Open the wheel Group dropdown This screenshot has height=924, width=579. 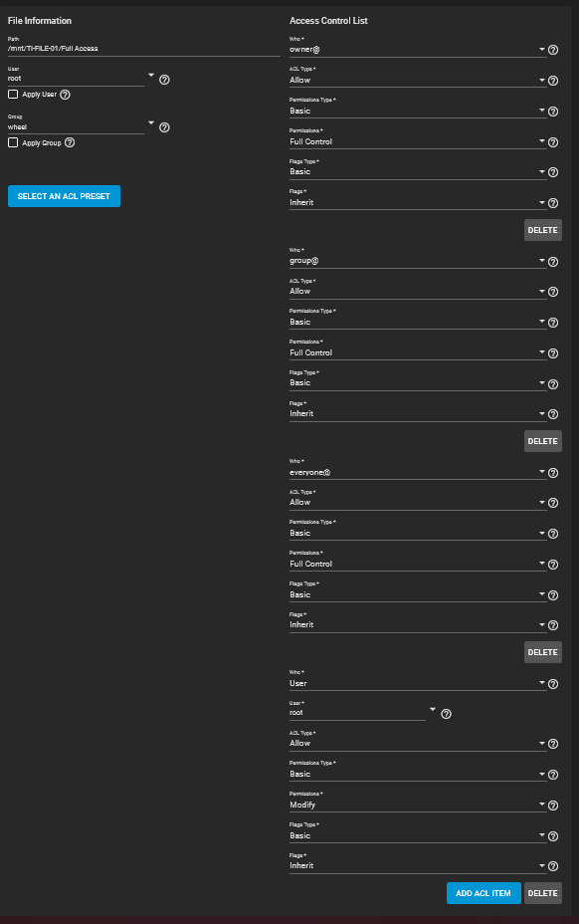[81, 126]
